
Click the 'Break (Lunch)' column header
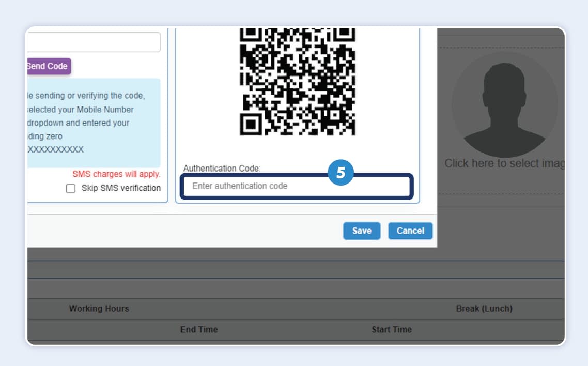484,309
